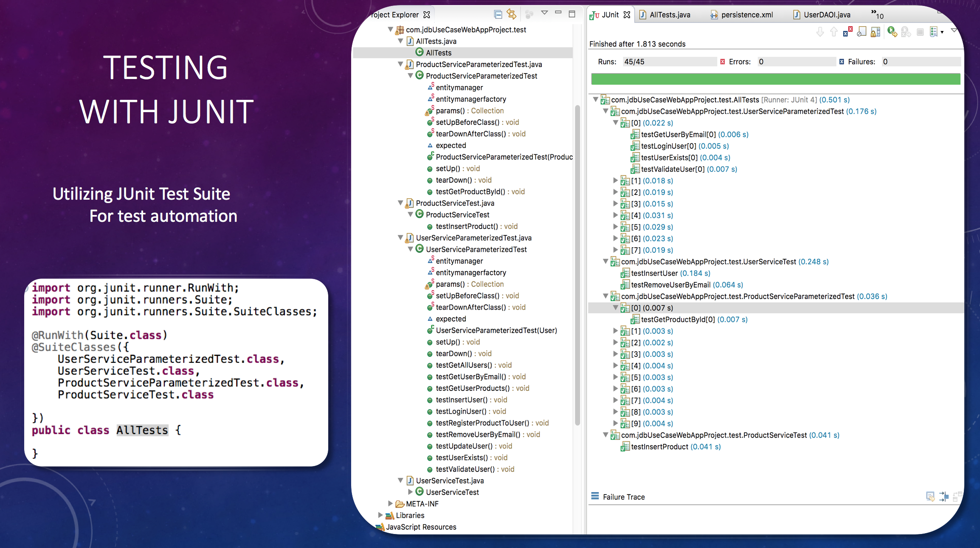The width and height of the screenshot is (980, 548).
Task: Expand the UserServiceTest class node
Action: (410, 492)
